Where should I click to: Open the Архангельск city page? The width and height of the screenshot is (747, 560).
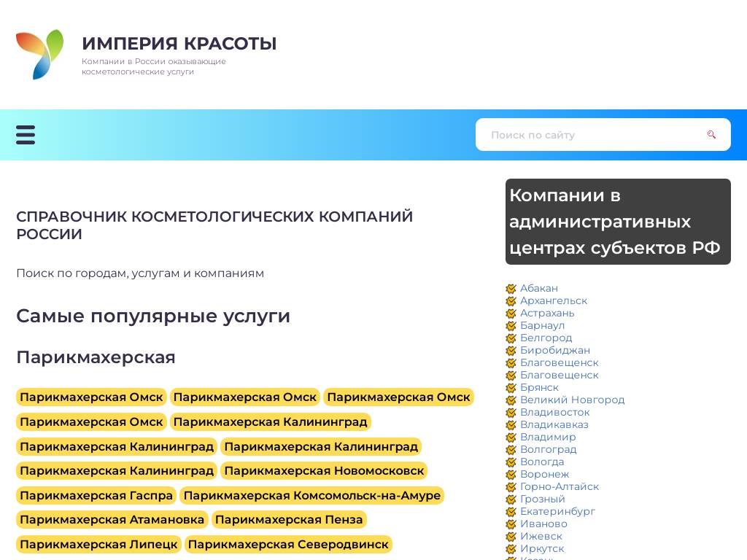coord(554,300)
